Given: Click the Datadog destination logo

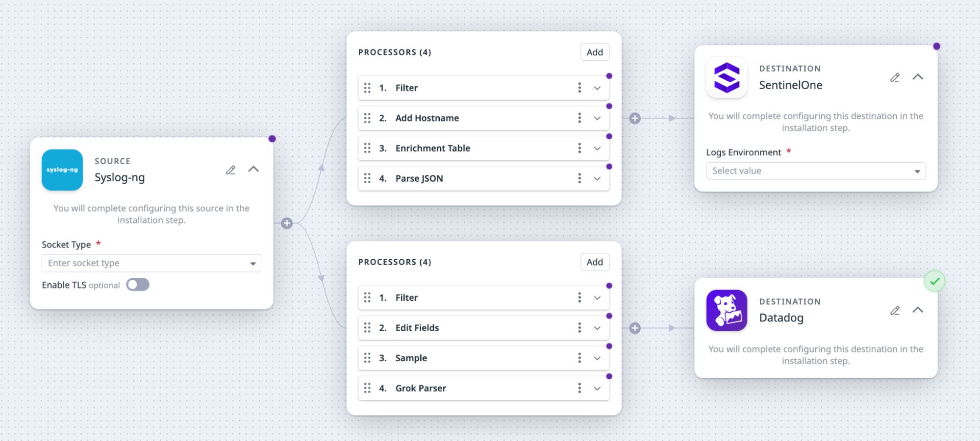Looking at the screenshot, I should pyautogui.click(x=727, y=310).
